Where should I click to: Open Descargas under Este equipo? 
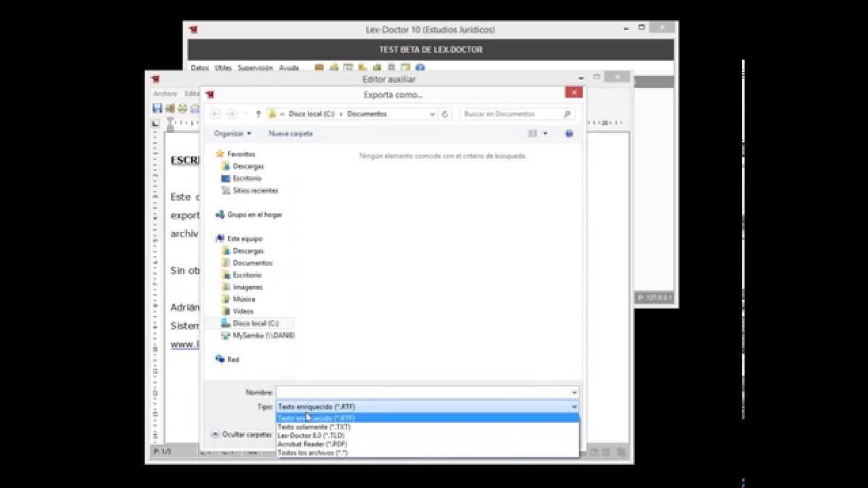coord(243,251)
